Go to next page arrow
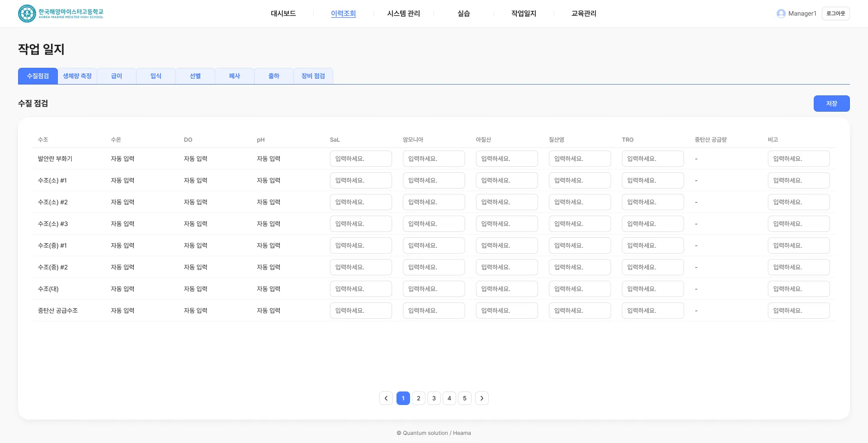Viewport: 868px width, 443px height. (x=482, y=398)
